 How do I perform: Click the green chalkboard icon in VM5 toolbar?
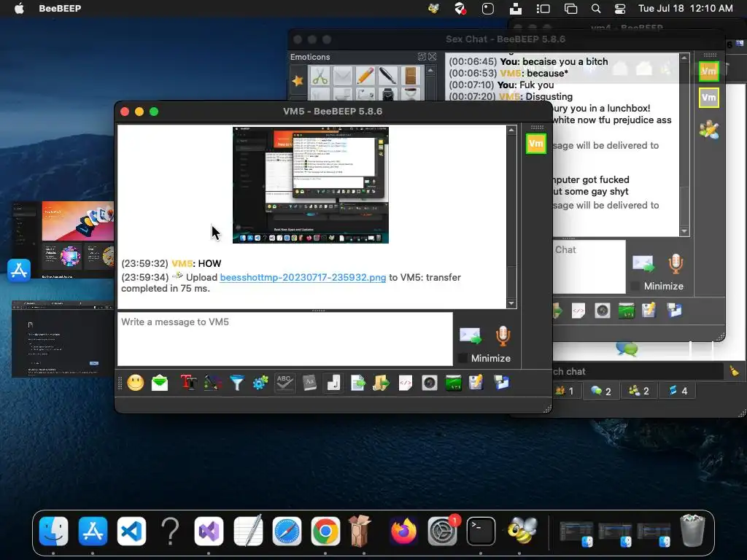(453, 383)
